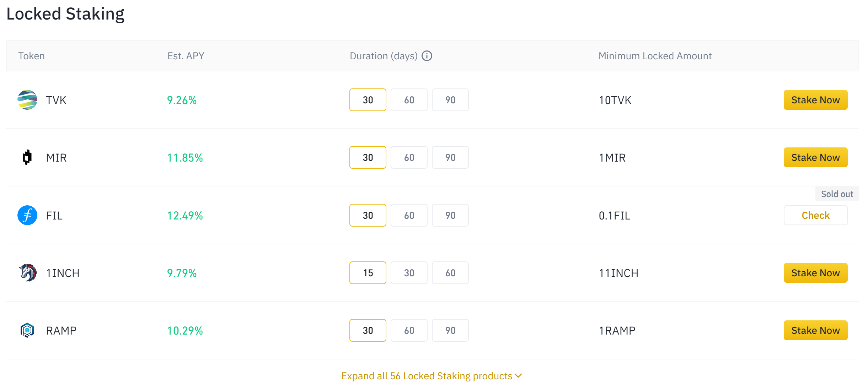Select 30 days duration for FIL
The height and width of the screenshot is (385, 868).
[368, 215]
